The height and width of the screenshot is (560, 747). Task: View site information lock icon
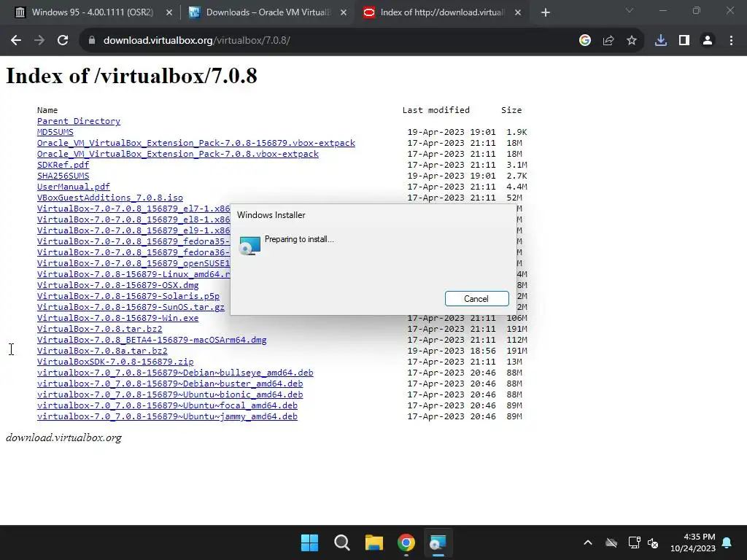pyautogui.click(x=91, y=41)
